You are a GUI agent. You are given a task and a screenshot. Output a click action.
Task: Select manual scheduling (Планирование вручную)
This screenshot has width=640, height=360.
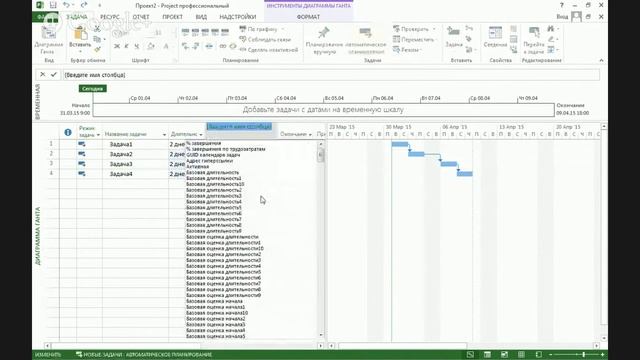pyautogui.click(x=324, y=40)
